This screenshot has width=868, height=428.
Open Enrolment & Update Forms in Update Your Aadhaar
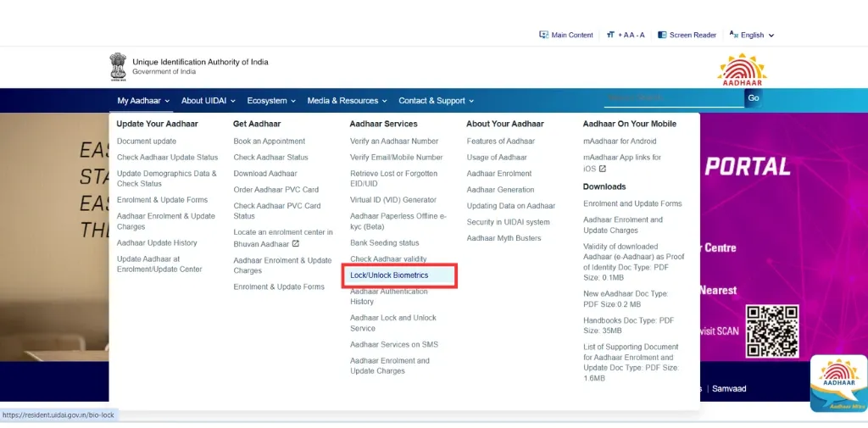(162, 200)
